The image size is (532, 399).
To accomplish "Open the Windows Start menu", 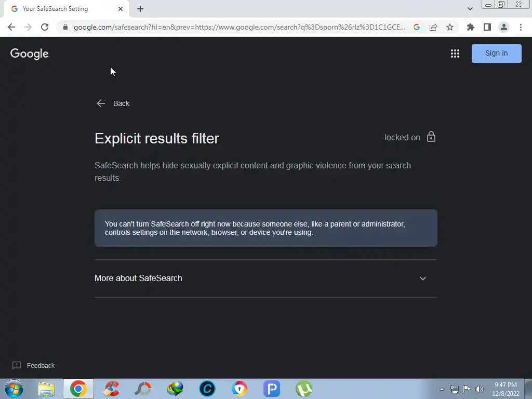I will pyautogui.click(x=14, y=389).
